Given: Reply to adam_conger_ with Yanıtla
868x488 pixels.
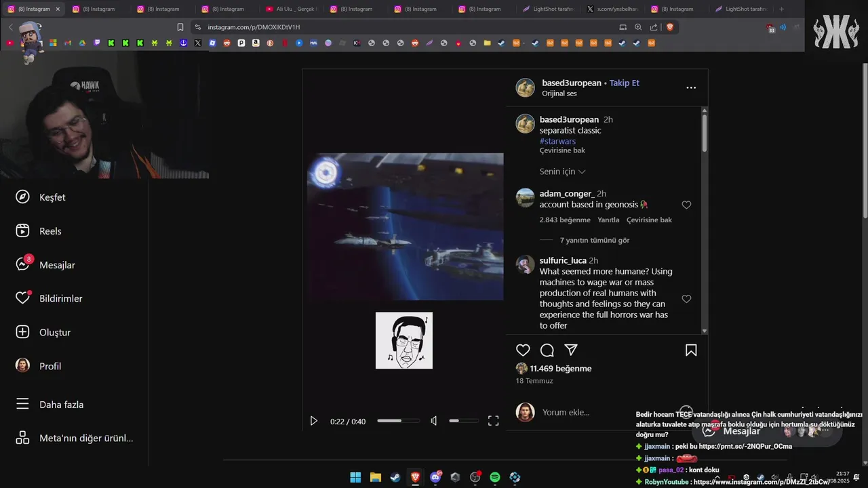Looking at the screenshot, I should (608, 220).
